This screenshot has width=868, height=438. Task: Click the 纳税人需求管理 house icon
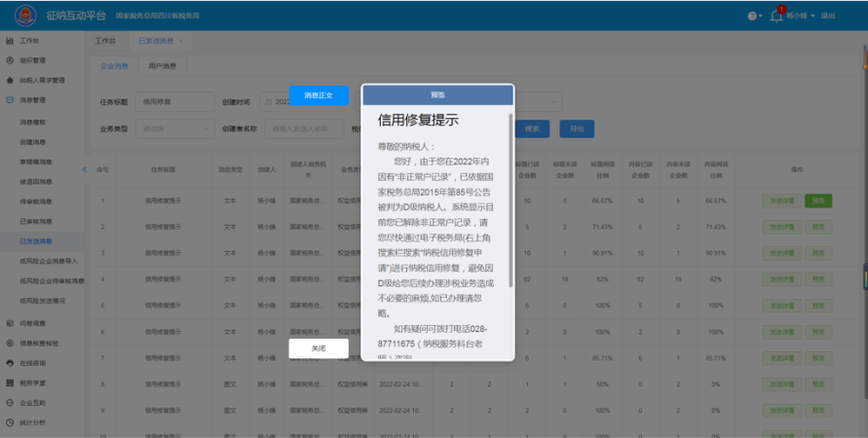(10, 80)
